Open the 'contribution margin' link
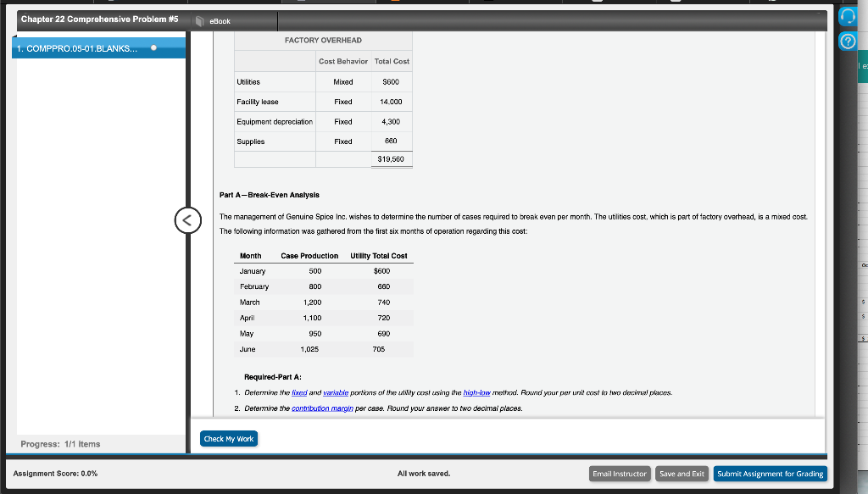This screenshot has height=494, width=868. 322,408
